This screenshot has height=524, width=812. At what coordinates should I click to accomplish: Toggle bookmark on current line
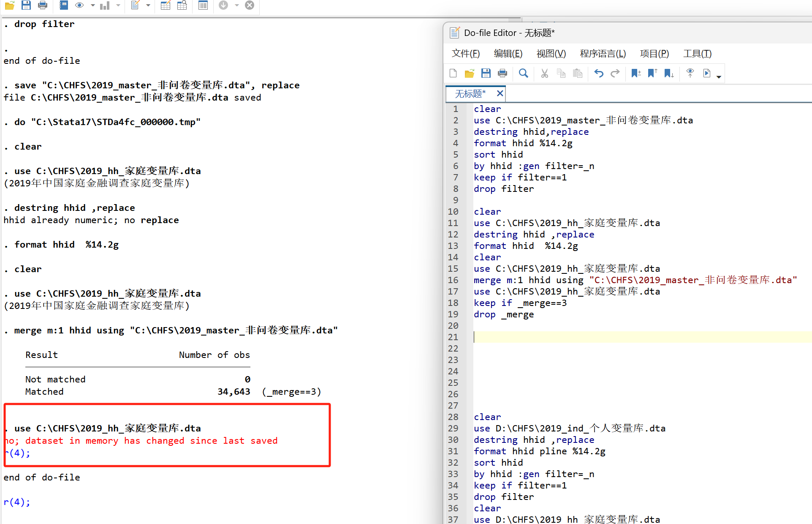pyautogui.click(x=635, y=74)
